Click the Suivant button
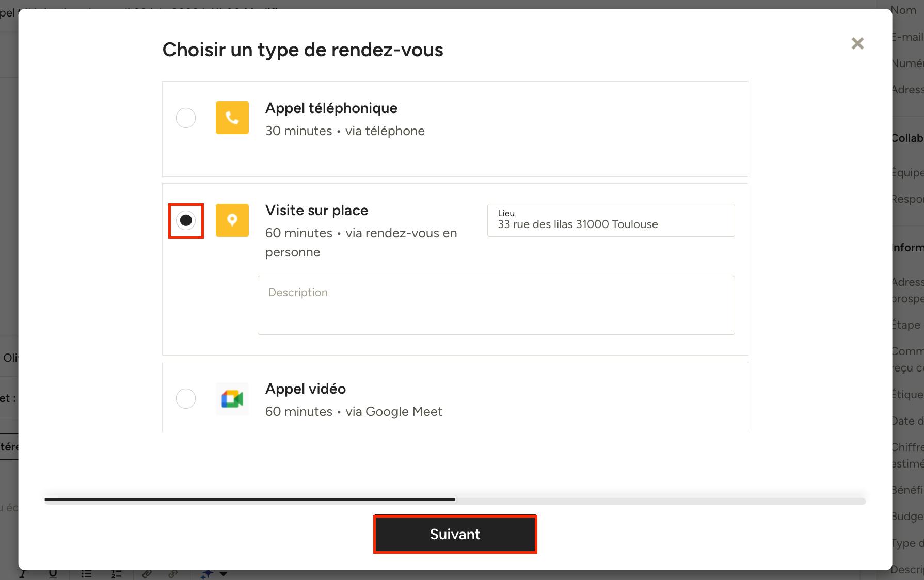Screen dimensions: 924x580 (x=455, y=534)
